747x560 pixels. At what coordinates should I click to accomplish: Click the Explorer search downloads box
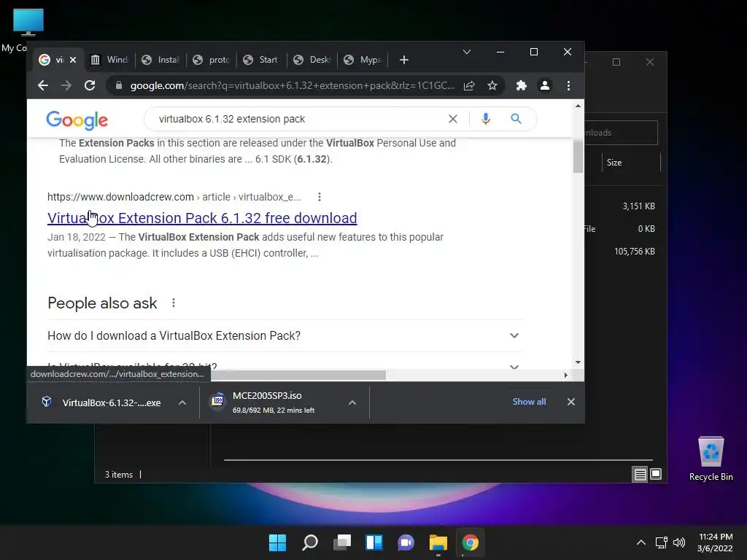(x=622, y=133)
